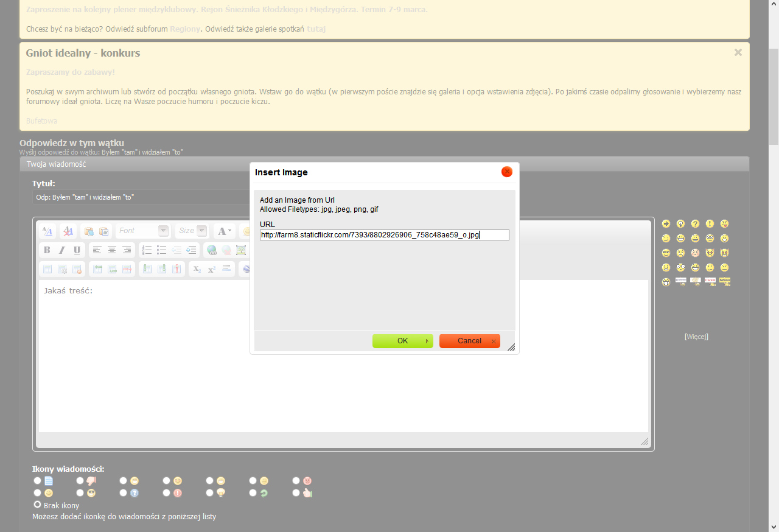Click the remove formatting icon

68,231
